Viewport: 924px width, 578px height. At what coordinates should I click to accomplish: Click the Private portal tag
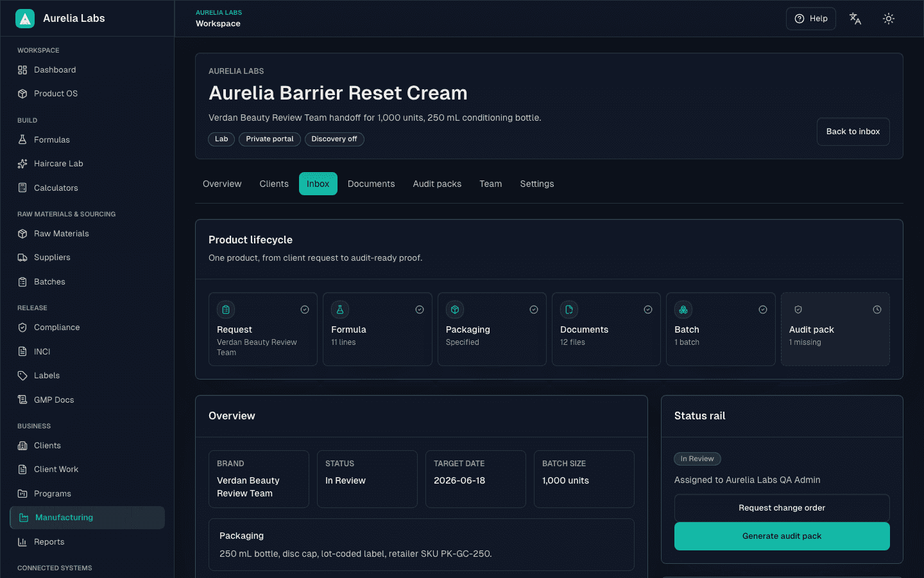[269, 139]
